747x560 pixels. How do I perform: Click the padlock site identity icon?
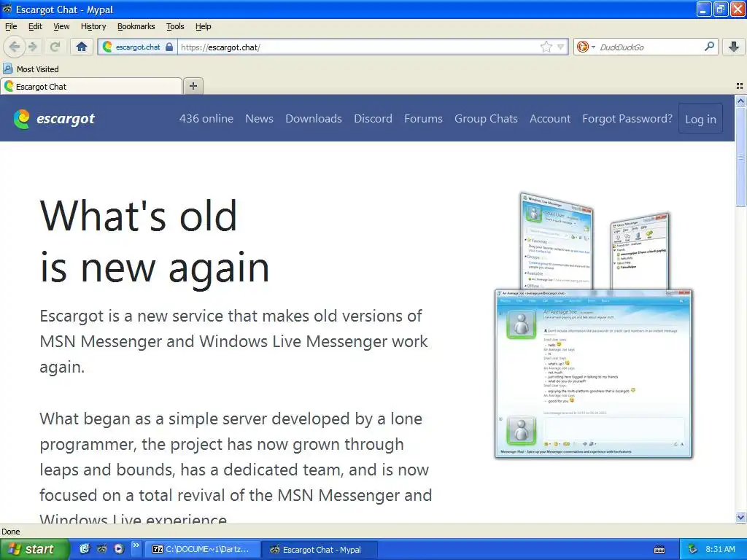(x=169, y=47)
